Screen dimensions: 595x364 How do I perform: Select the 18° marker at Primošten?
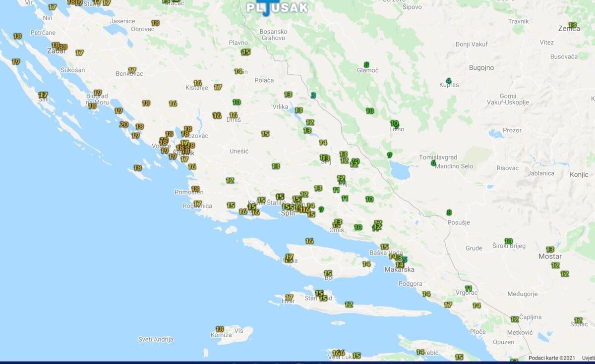(195, 189)
